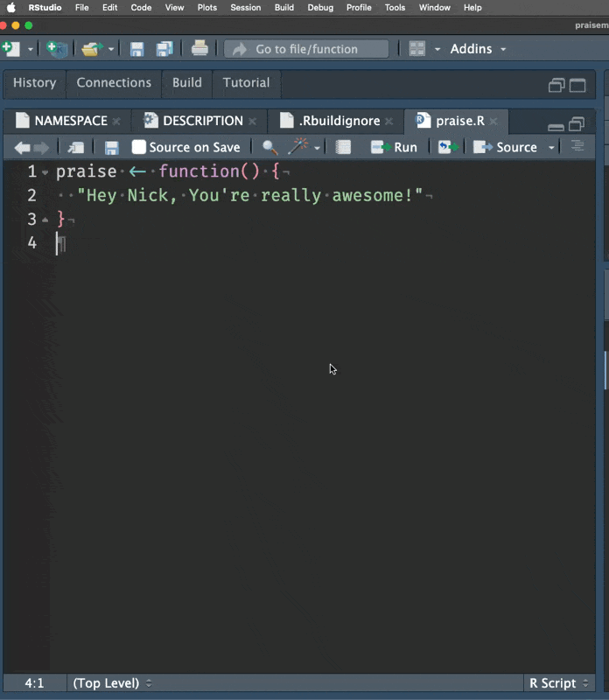Click the compile report notebook icon
This screenshot has width=609, height=700.
click(344, 147)
